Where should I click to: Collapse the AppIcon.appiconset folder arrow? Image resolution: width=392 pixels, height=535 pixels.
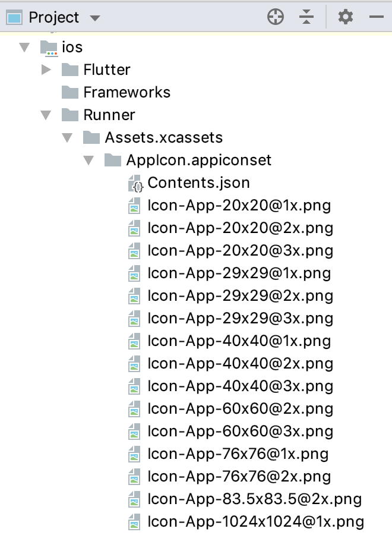[88, 160]
